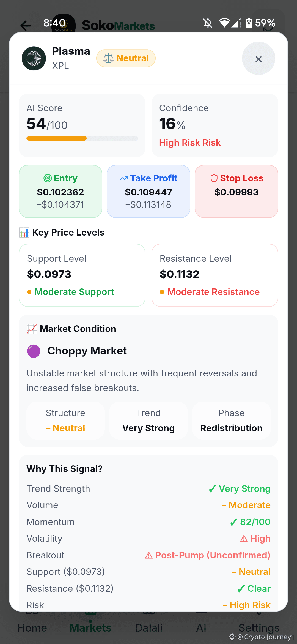
Task: Tap the purple Choppy Market indicator
Action: tap(34, 351)
